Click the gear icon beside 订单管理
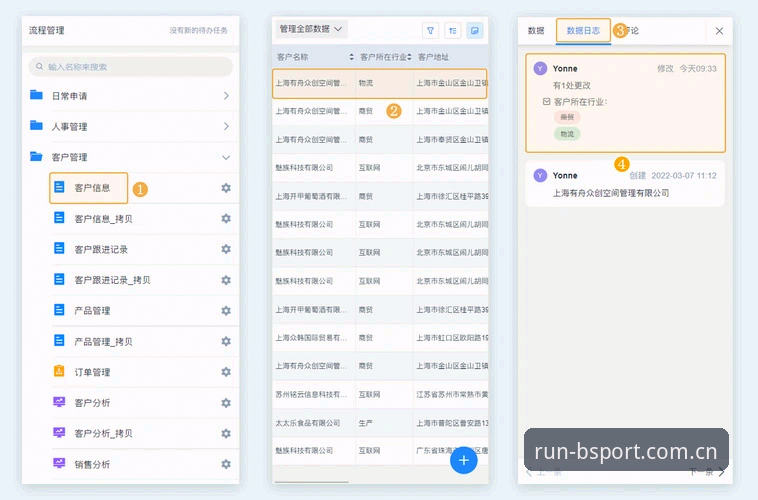Viewport: 758px width, 500px height. coord(226,372)
